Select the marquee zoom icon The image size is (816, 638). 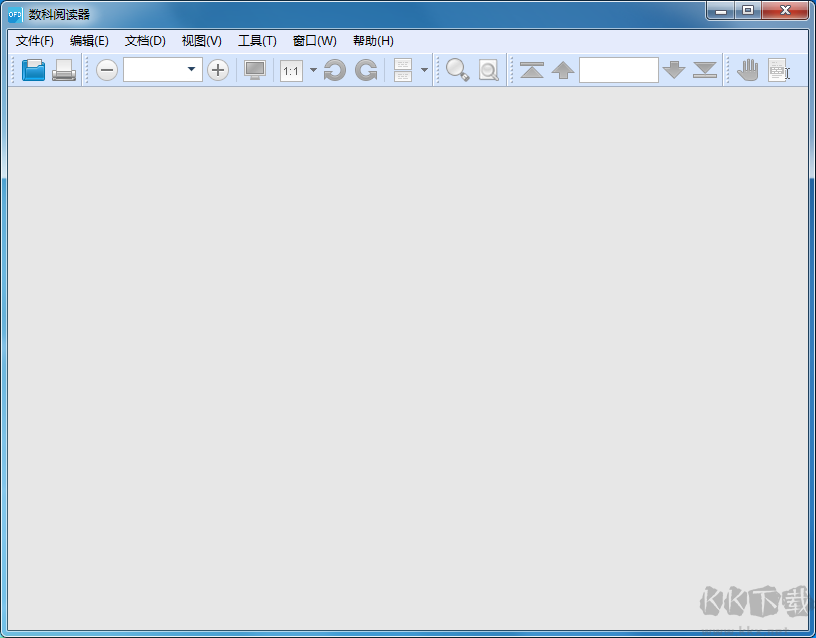488,70
